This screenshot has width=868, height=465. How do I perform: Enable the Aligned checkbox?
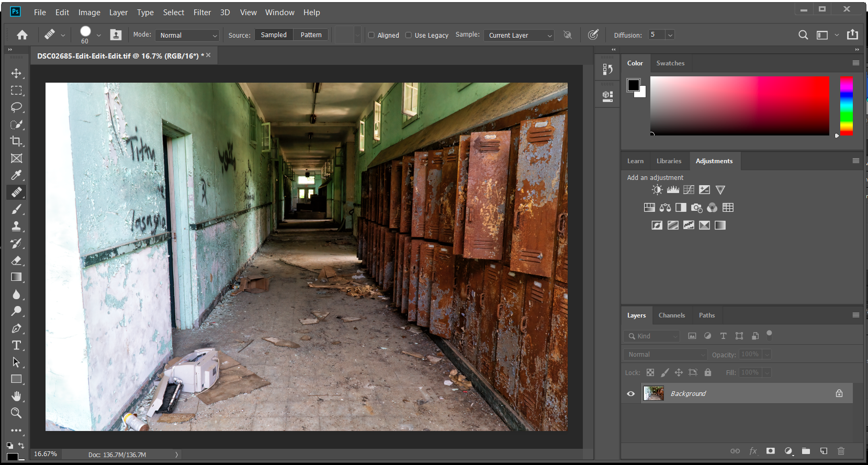(x=371, y=35)
